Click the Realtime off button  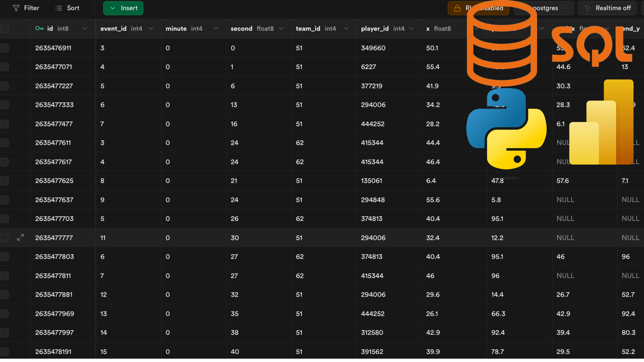[x=607, y=8]
